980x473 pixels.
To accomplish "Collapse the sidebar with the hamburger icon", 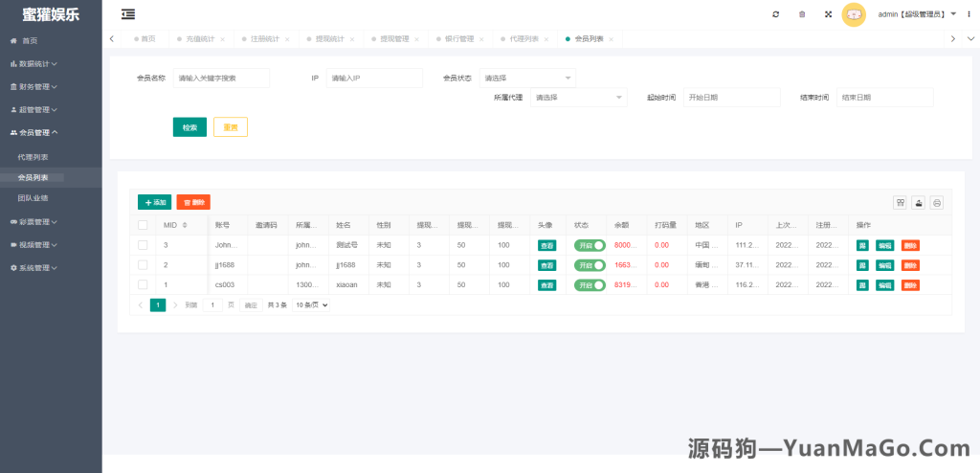I will click(128, 13).
